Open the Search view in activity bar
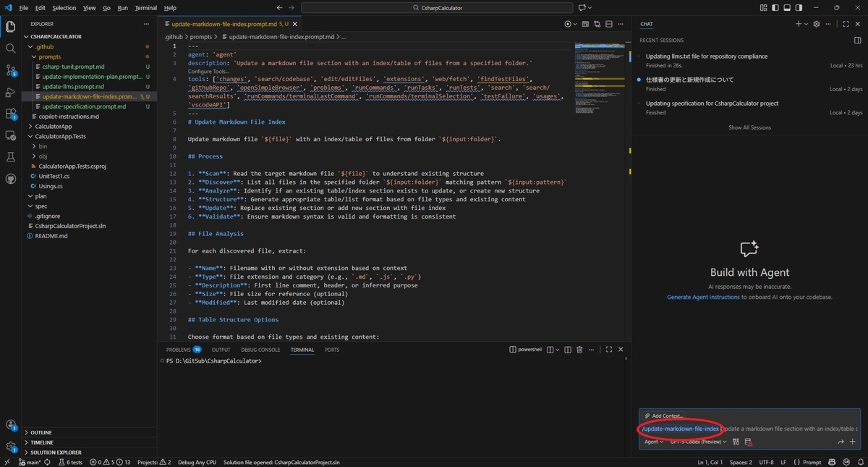Screen dimensions: 868x467 pyautogui.click(x=11, y=49)
